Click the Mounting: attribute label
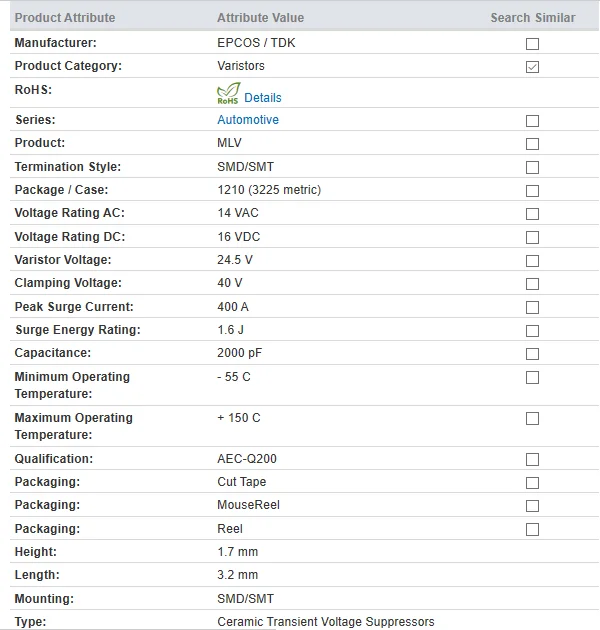 coord(45,599)
